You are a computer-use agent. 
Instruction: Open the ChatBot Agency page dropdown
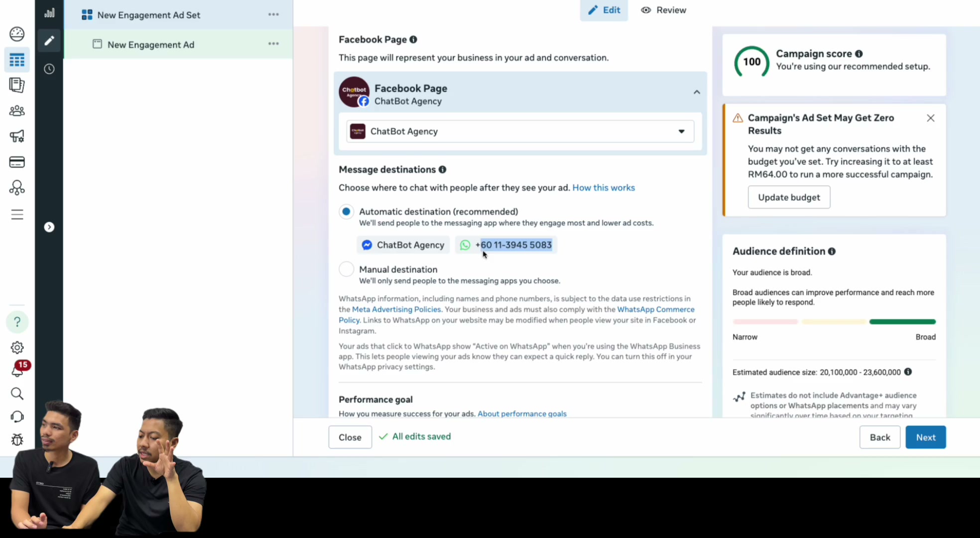pyautogui.click(x=520, y=132)
